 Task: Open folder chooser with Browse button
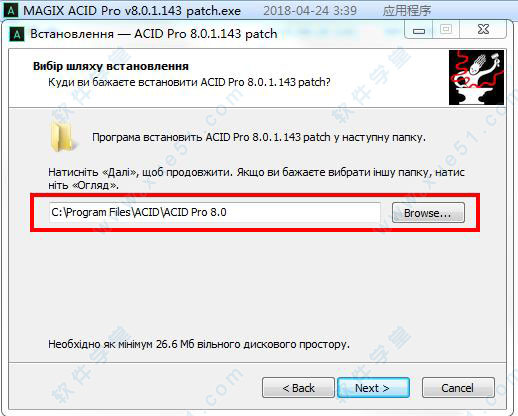point(428,213)
